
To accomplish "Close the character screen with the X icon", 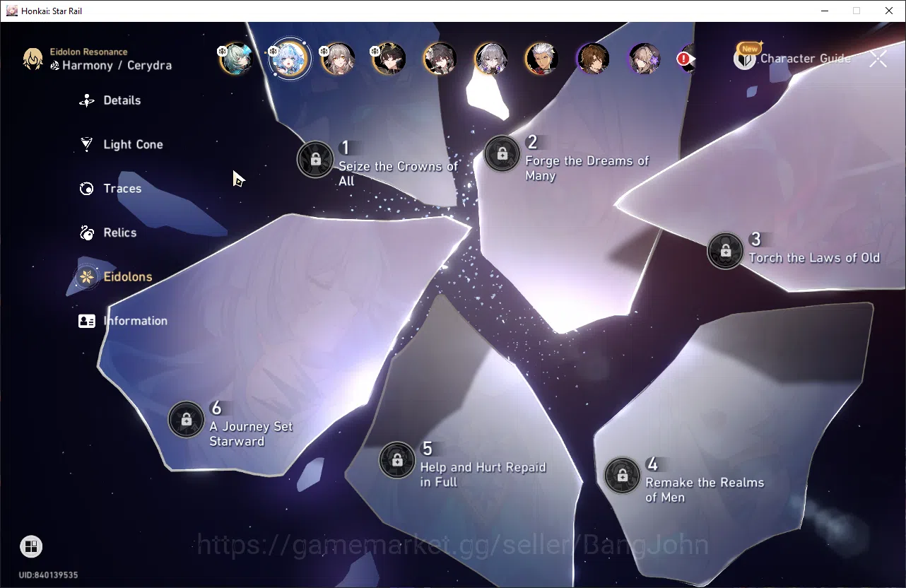I will click(x=878, y=59).
